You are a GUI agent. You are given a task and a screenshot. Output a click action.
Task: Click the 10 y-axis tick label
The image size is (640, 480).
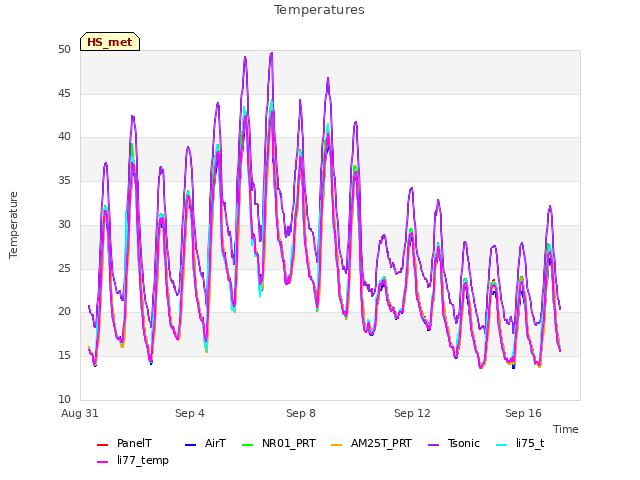[64, 399]
